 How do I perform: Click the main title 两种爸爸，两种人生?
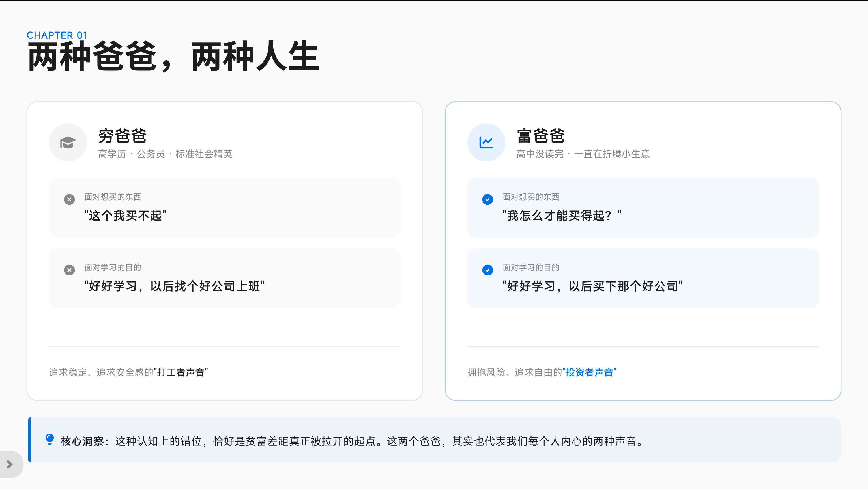(x=173, y=56)
